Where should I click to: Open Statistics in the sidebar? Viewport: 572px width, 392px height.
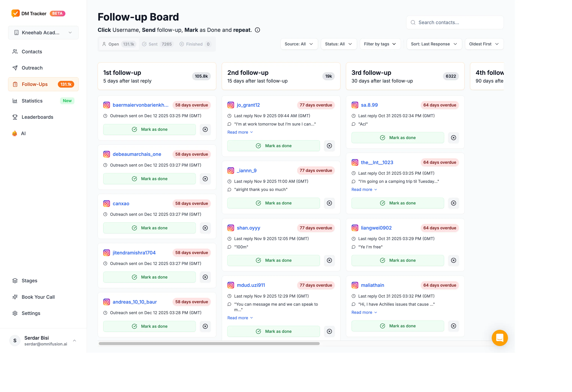pos(43,101)
